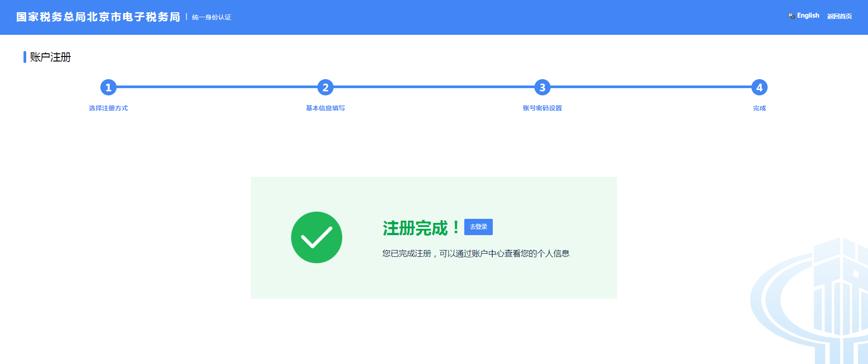This screenshot has height=364, width=868.
Task: Click the green checkmark success icon
Action: click(x=316, y=237)
